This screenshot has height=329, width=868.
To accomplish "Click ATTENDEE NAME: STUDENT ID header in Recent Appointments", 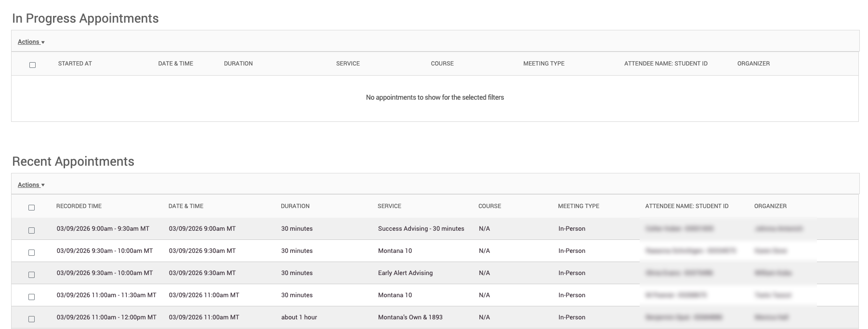I will coord(687,206).
